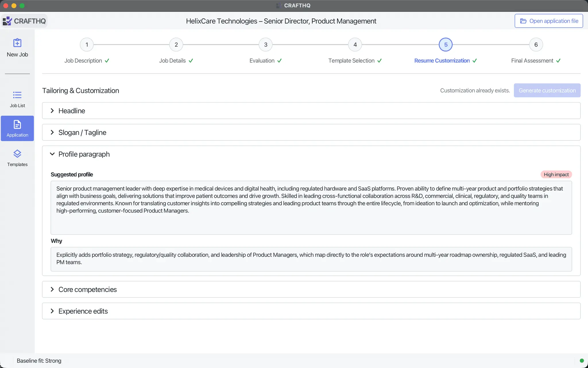Expand the Core competencies chevron
The height and width of the screenshot is (368, 588).
click(52, 289)
